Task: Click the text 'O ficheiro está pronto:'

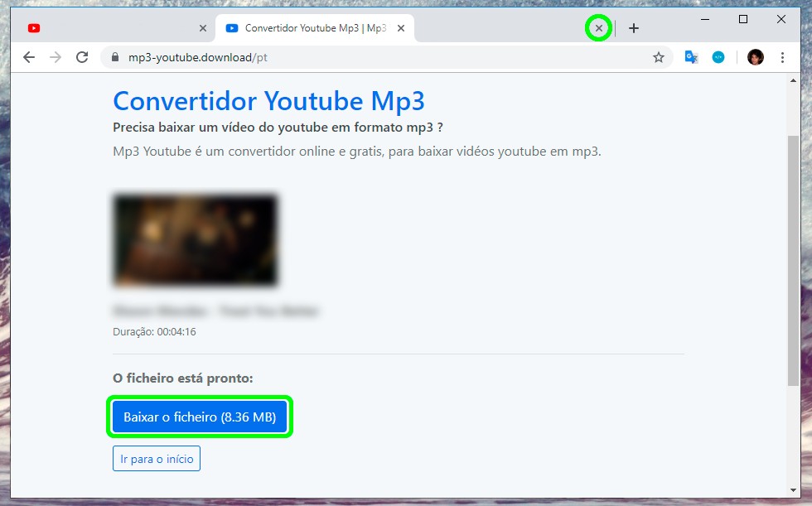Action: pyautogui.click(x=183, y=378)
